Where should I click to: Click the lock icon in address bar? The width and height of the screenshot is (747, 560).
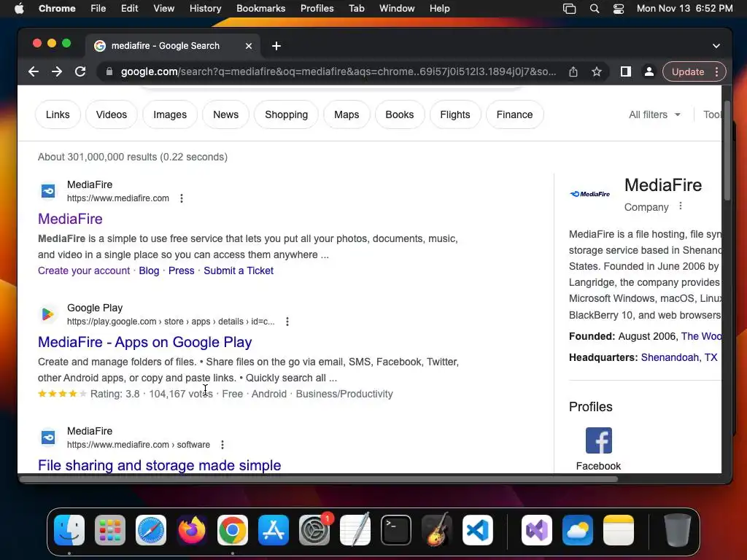click(x=109, y=72)
